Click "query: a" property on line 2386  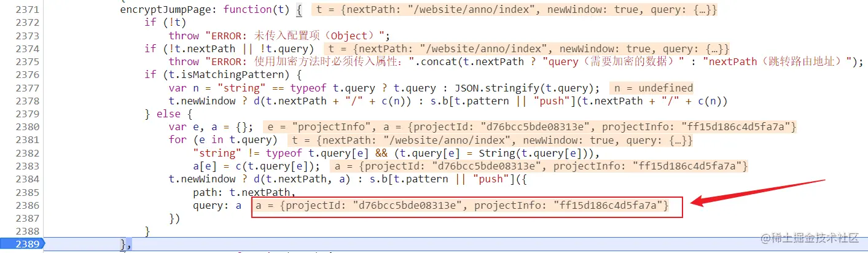(217, 205)
